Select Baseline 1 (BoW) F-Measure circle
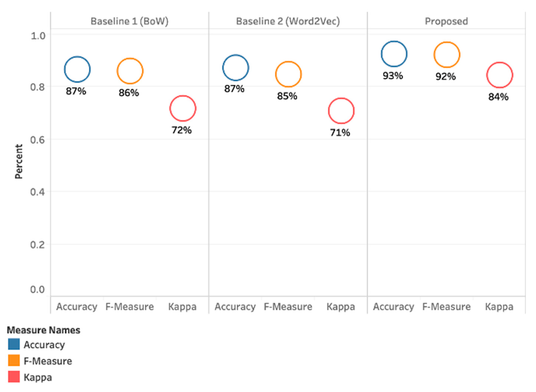Viewport: 536px width, 392px height. (130, 71)
